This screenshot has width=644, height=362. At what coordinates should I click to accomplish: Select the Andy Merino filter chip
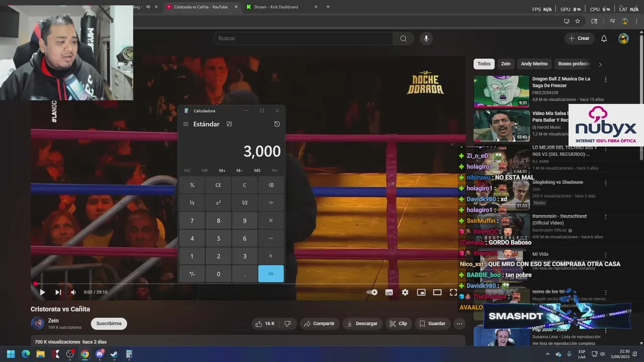(534, 64)
